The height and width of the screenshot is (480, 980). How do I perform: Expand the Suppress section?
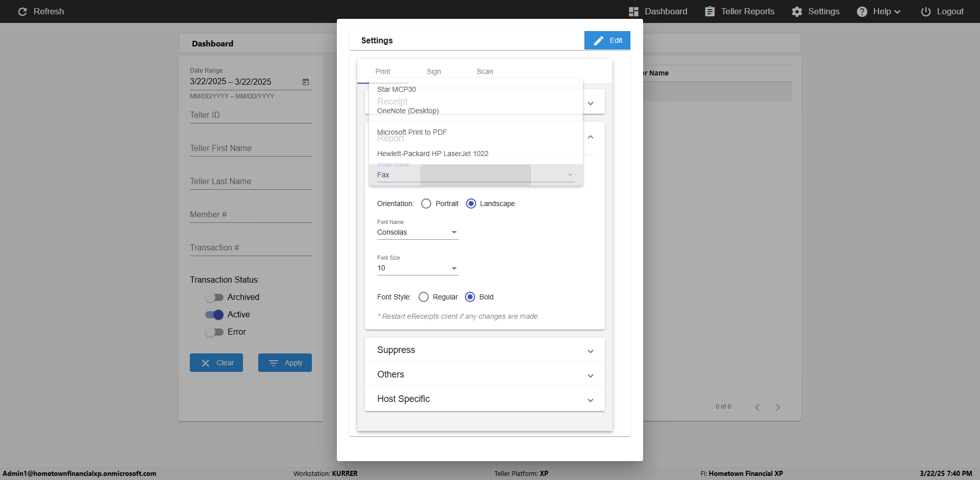pyautogui.click(x=484, y=350)
